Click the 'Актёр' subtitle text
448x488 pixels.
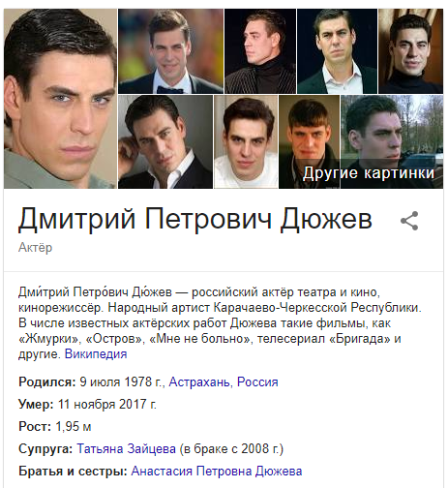pos(35,248)
